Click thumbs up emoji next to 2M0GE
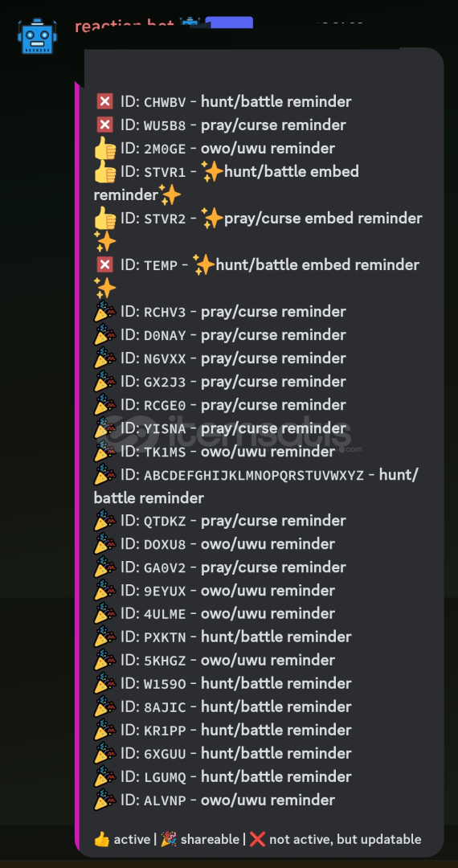The width and height of the screenshot is (458, 868). tap(105, 149)
